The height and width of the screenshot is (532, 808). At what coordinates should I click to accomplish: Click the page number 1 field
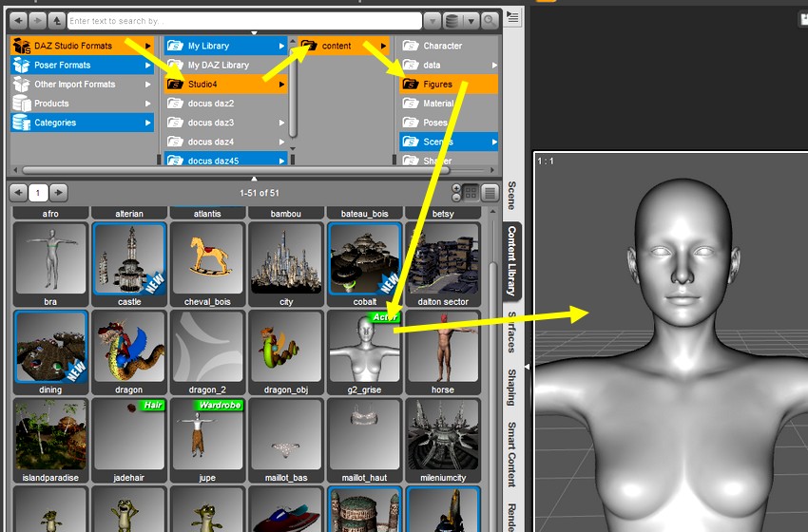[x=38, y=193]
